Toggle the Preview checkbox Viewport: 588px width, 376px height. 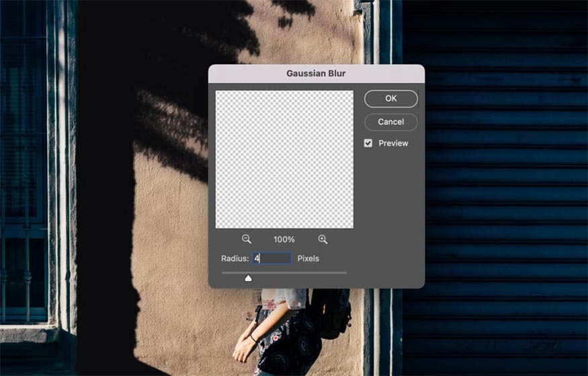click(x=368, y=143)
